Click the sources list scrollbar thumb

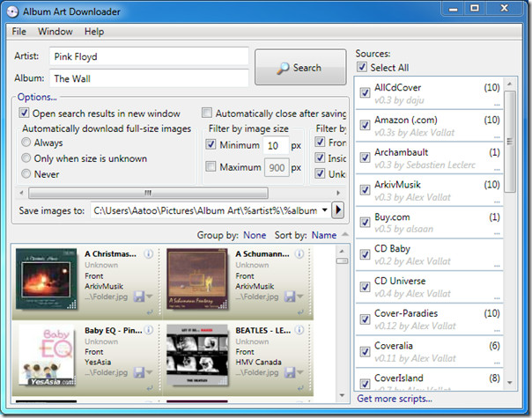(x=510, y=142)
